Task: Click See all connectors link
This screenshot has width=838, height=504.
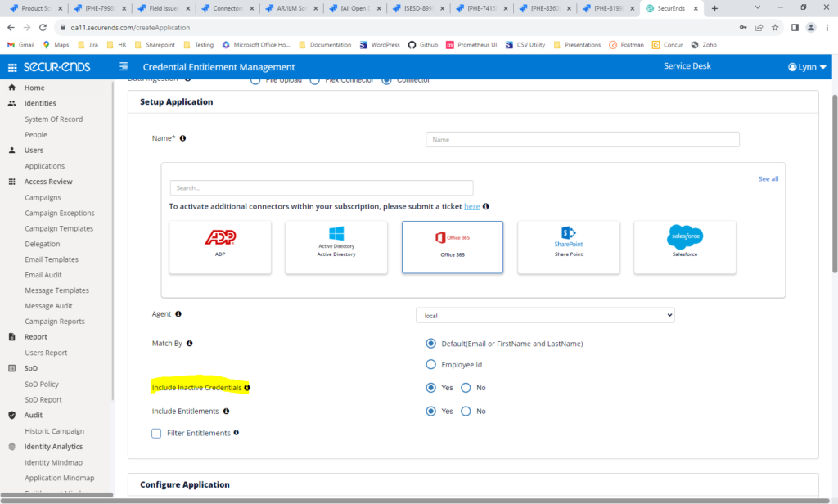Action: 768,179
